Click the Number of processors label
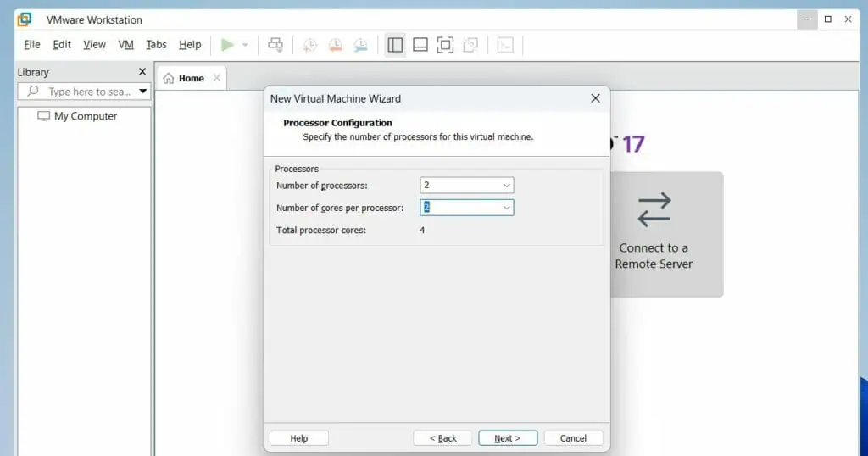The width and height of the screenshot is (868, 456). point(321,186)
